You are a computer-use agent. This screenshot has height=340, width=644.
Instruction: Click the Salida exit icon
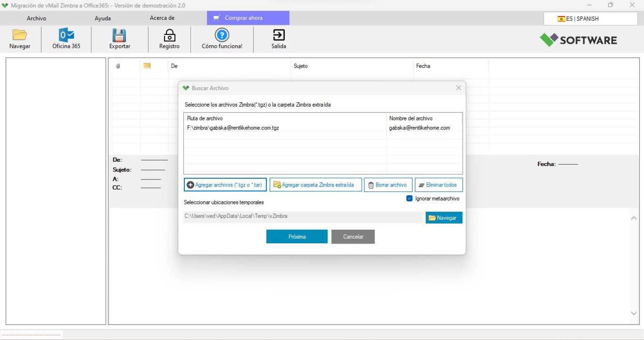click(279, 35)
